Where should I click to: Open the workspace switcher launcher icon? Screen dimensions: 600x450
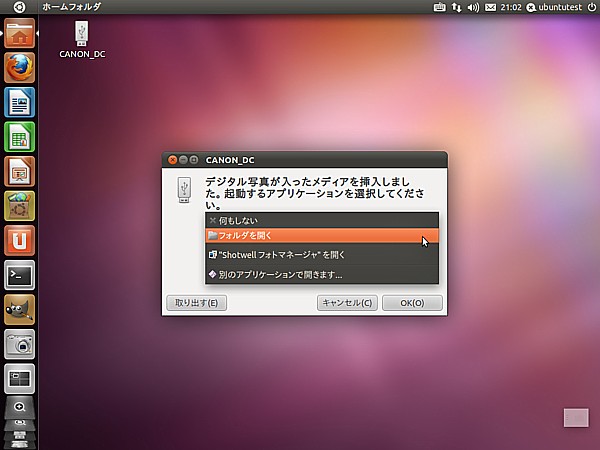pos(20,379)
